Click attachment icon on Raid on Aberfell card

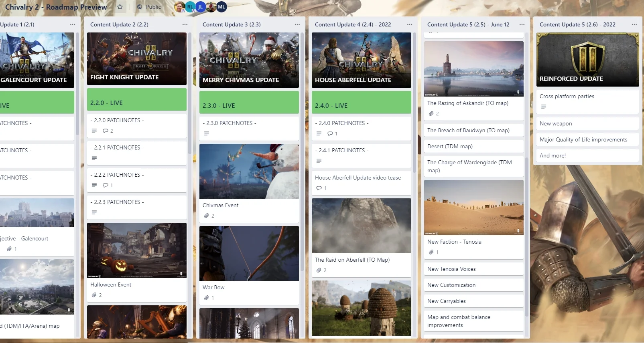[319, 270]
